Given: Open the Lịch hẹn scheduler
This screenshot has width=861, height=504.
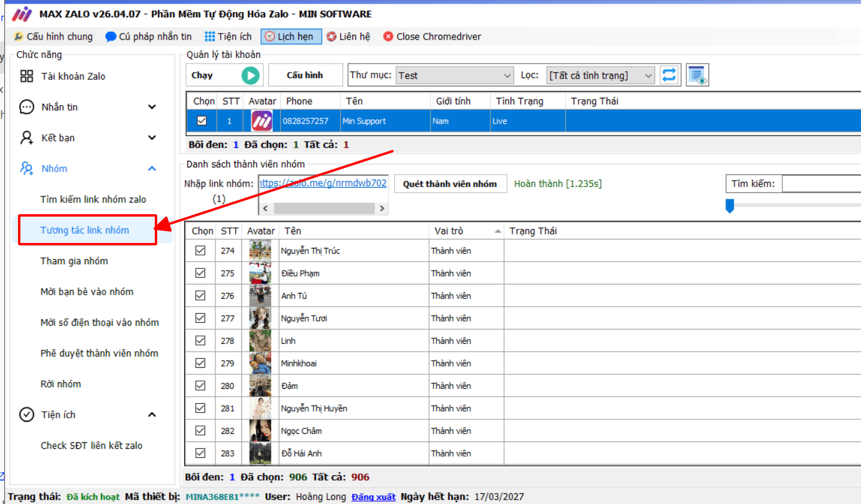Looking at the screenshot, I should (291, 37).
